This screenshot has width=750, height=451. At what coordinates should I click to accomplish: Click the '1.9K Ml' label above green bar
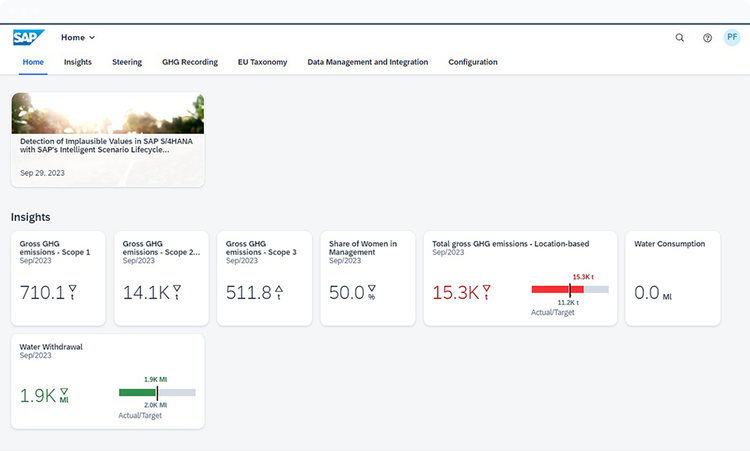click(x=156, y=379)
